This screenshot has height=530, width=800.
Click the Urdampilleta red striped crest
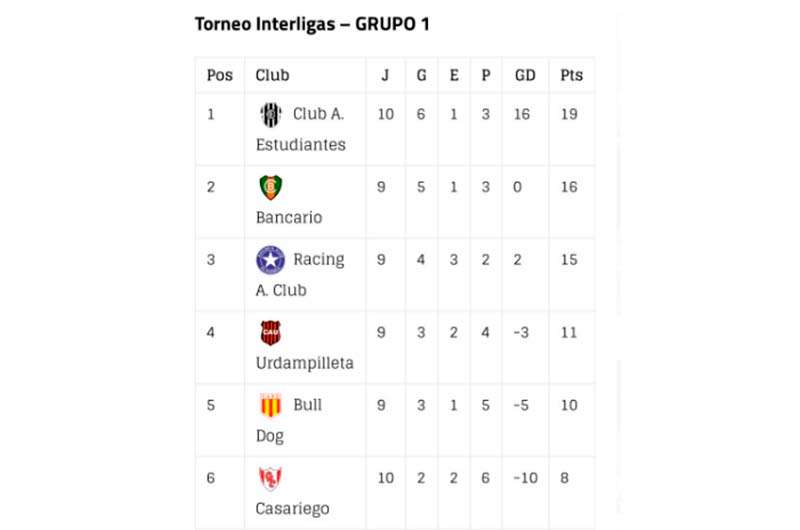click(270, 333)
